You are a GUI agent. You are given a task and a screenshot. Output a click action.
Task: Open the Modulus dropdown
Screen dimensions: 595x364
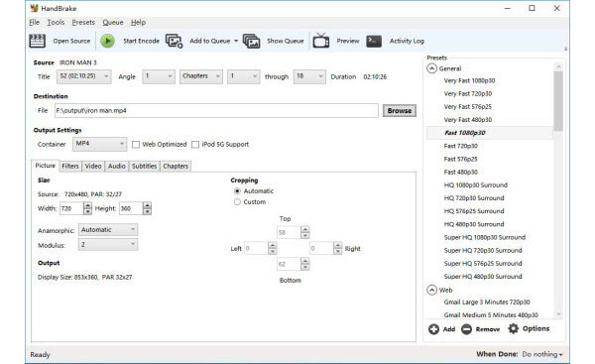tap(108, 244)
